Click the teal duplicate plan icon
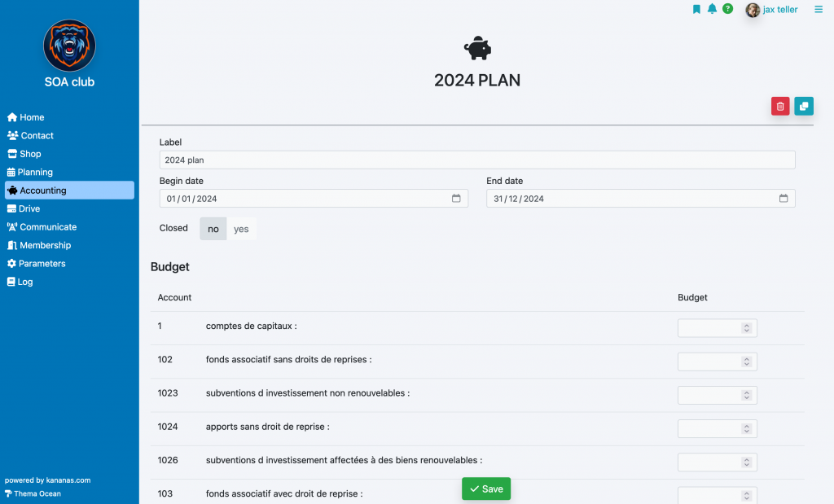The image size is (834, 504). [x=804, y=107]
